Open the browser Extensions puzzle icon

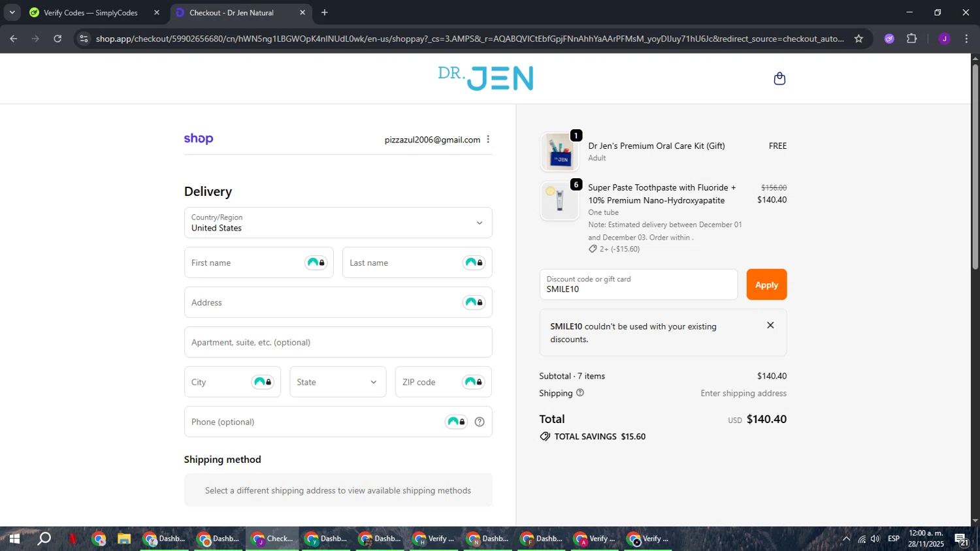coord(912,39)
